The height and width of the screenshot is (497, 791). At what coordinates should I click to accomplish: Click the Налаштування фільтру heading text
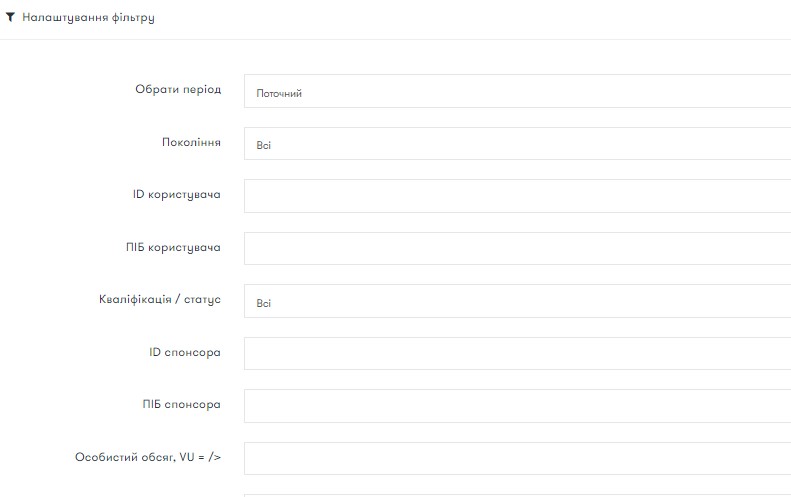[88, 18]
